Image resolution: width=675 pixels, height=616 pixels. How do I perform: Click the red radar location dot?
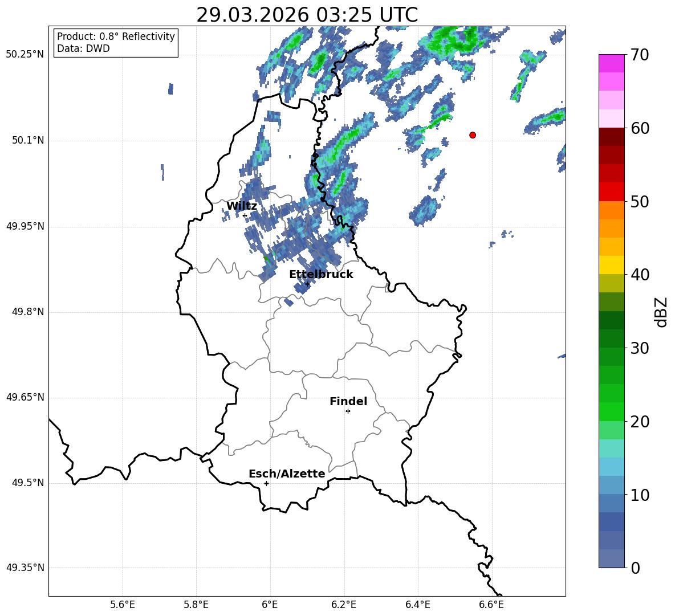coord(472,135)
